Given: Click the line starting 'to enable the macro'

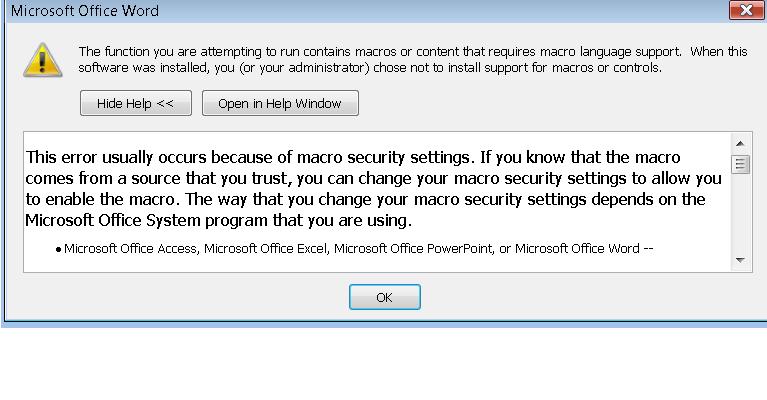Looking at the screenshot, I should [365, 200].
